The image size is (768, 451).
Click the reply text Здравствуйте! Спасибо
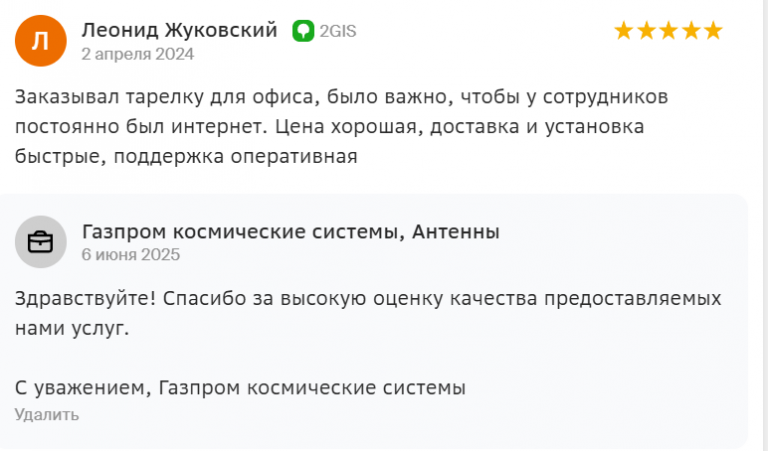(368, 313)
